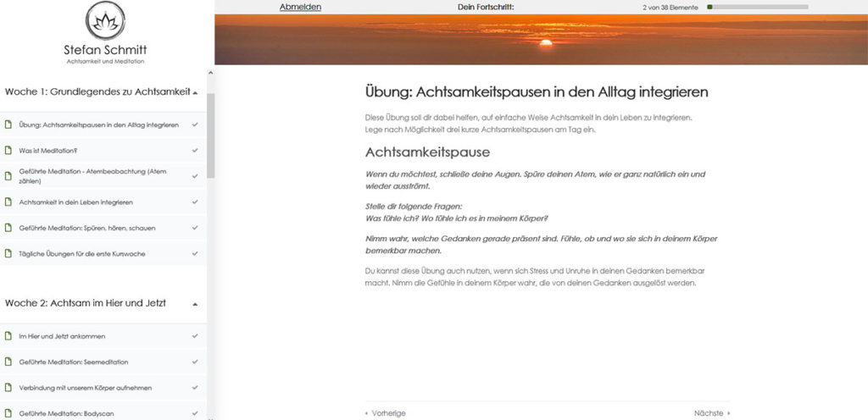This screenshot has width=868, height=420.
Task: Click document icon for 'Atembeobachtung' meditation
Action: click(8, 176)
